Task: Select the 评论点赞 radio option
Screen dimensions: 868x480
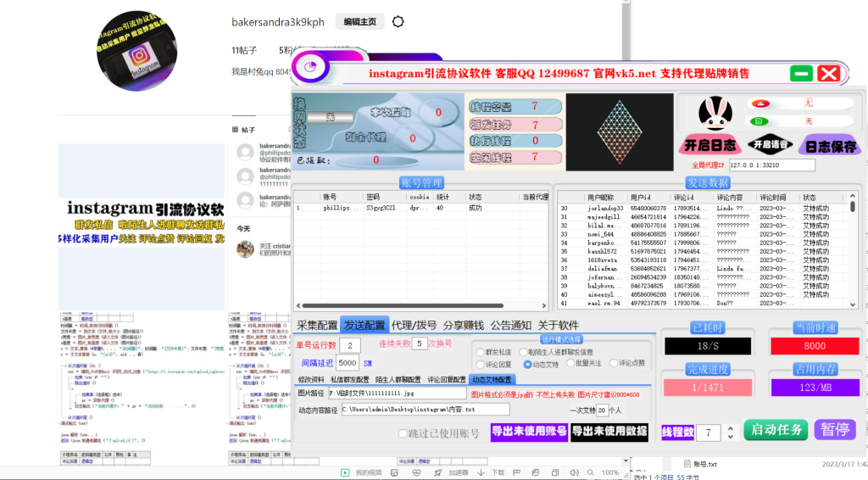Action: [x=613, y=364]
